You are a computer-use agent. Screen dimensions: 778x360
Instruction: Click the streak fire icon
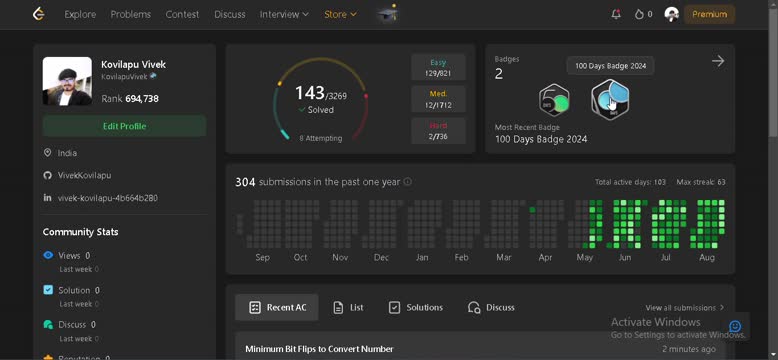click(639, 14)
